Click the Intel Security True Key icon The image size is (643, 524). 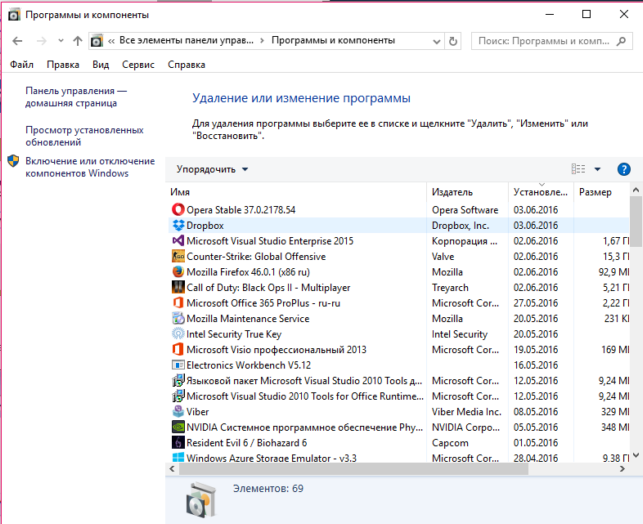click(178, 334)
